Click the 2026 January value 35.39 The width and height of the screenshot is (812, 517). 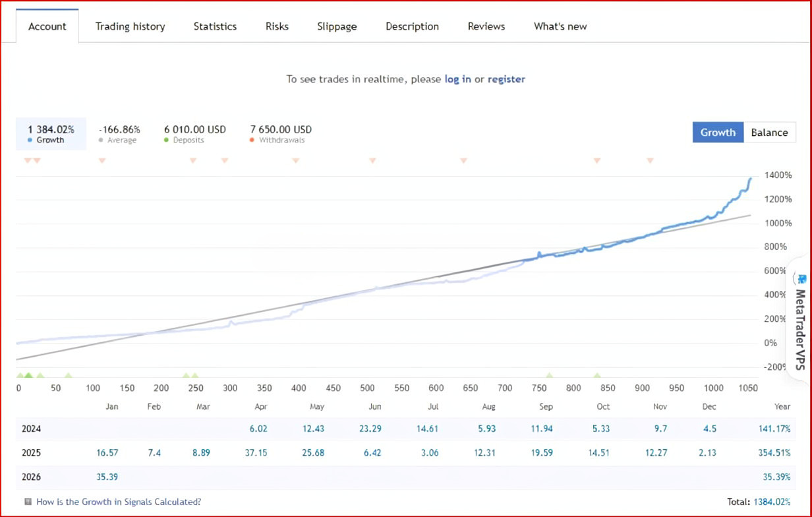click(105, 476)
